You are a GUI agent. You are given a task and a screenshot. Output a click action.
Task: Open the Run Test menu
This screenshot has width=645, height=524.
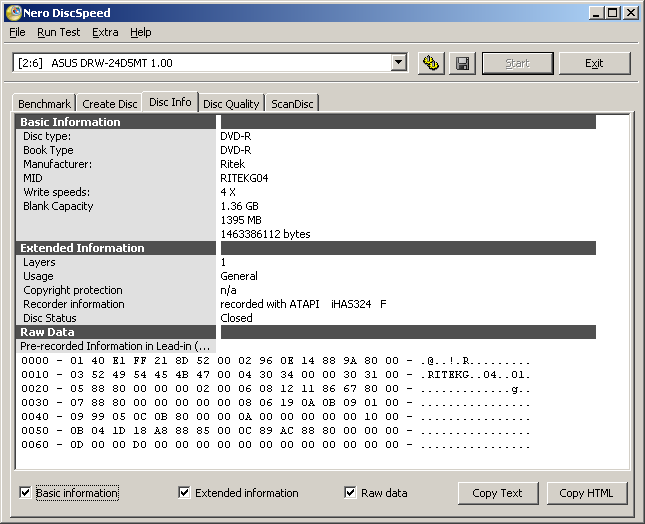point(58,32)
